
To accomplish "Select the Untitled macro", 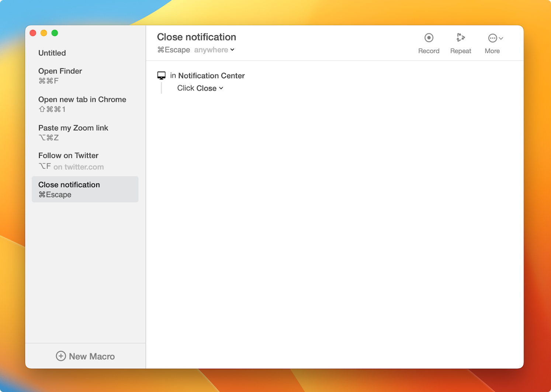I will 52,53.
